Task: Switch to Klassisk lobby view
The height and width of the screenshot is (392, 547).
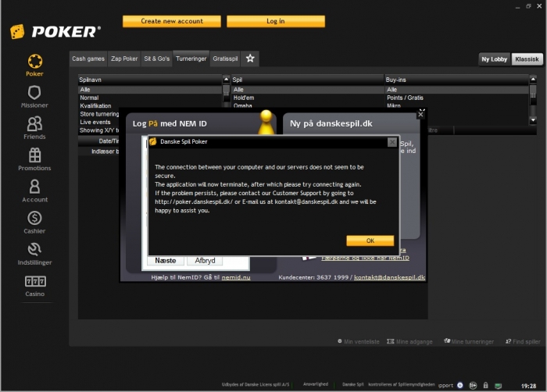Action: [527, 59]
